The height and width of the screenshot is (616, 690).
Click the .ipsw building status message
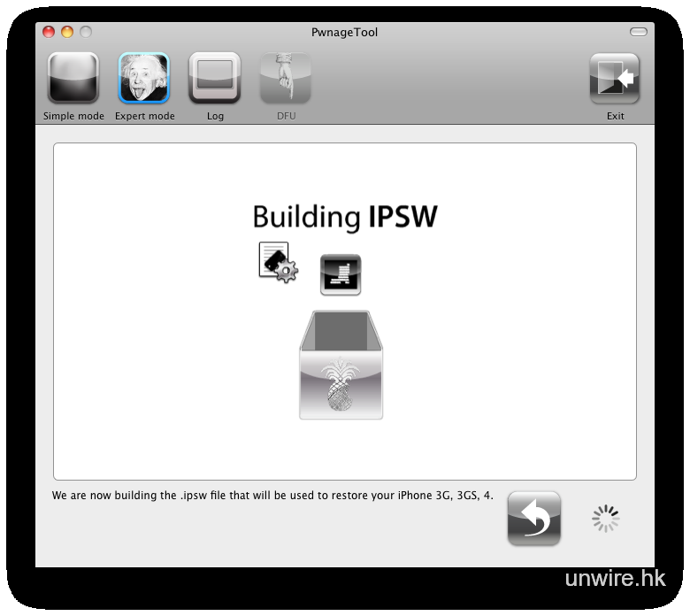272,496
